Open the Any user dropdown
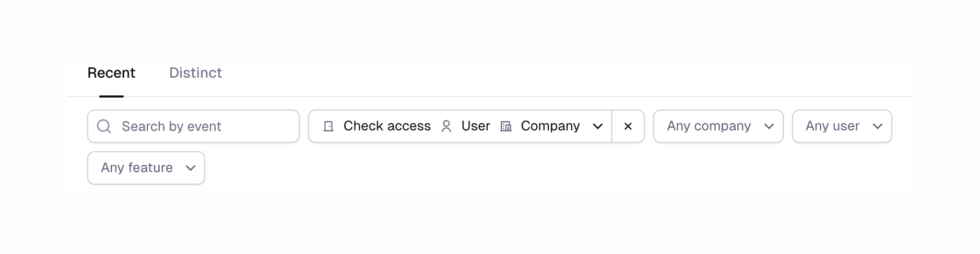 (832, 126)
